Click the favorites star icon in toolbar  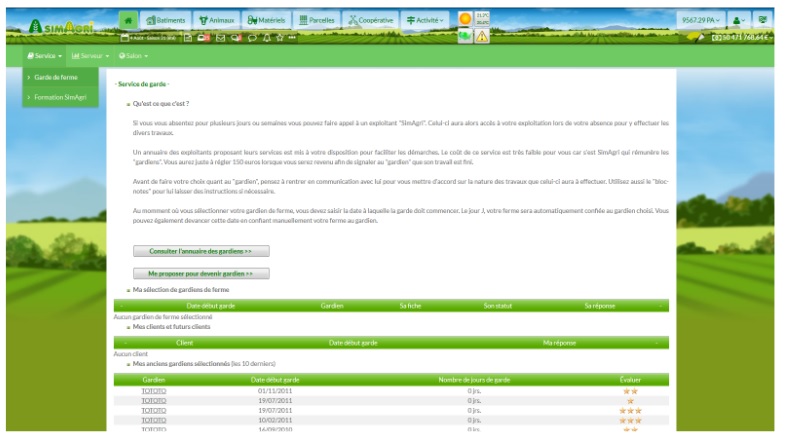coord(279,38)
